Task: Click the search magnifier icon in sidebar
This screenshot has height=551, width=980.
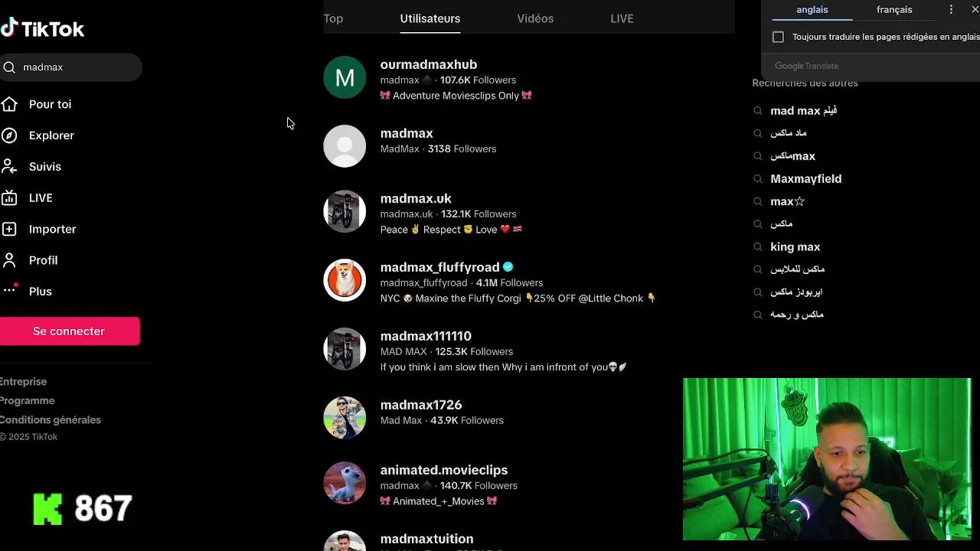Action: [9, 67]
